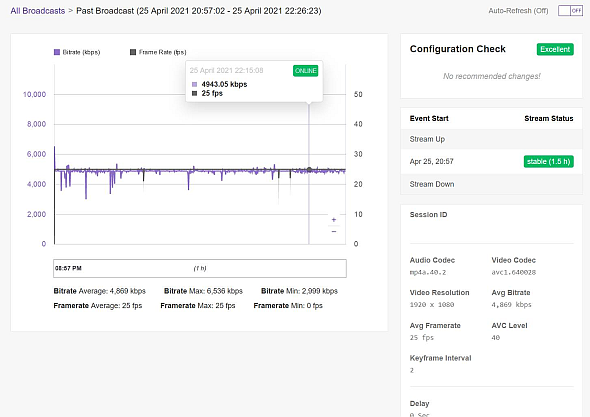
Task: Click the stable (1.5 h) status badge
Action: (549, 161)
